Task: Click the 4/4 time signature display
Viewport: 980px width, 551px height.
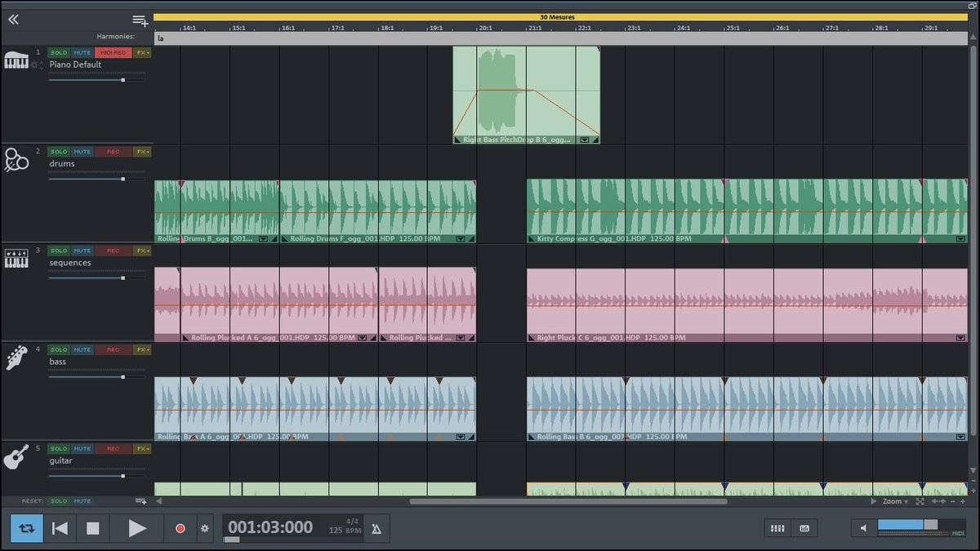Action: click(353, 521)
